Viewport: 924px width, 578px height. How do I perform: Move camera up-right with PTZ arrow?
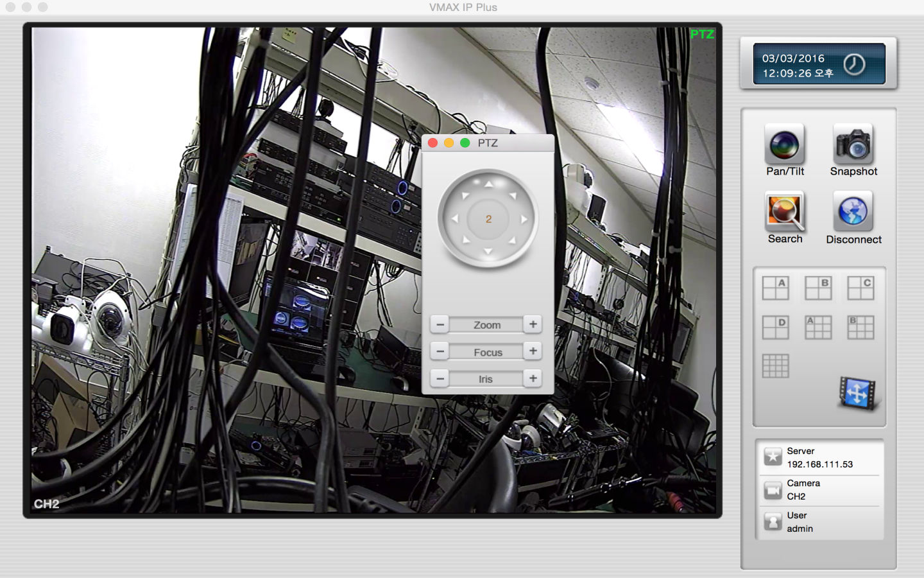[513, 195]
